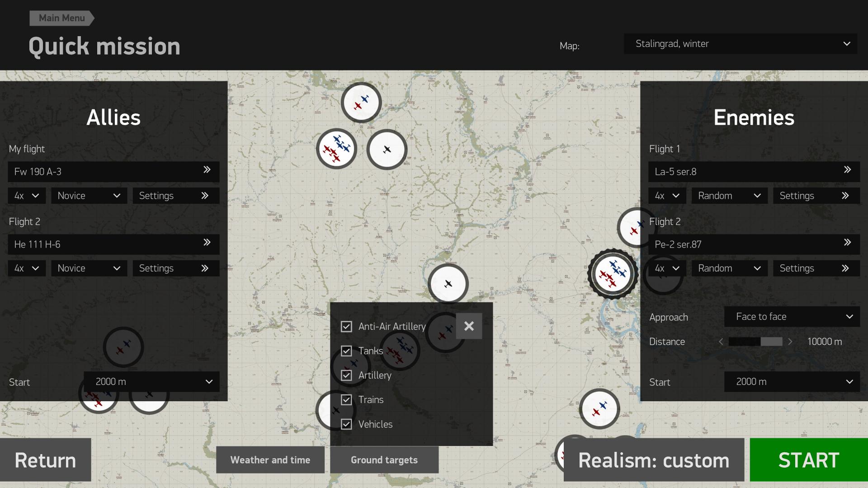868x488 pixels.
Task: Select the duel marker near bottom right of map
Action: 599,409
